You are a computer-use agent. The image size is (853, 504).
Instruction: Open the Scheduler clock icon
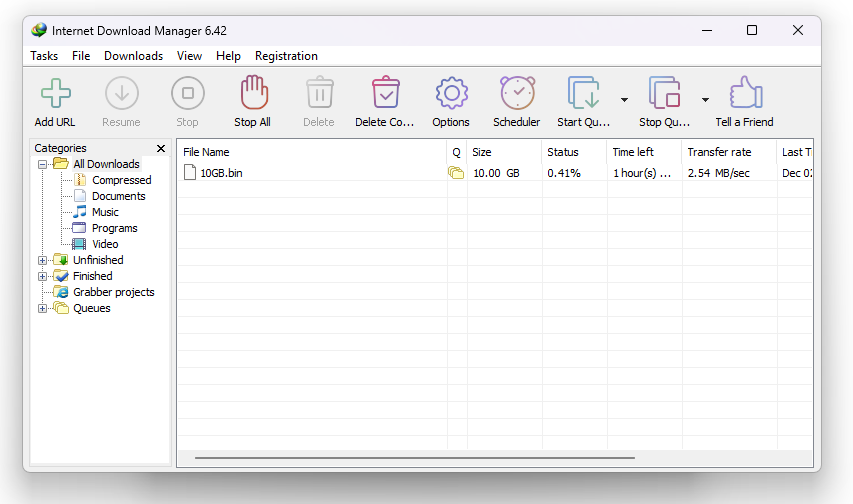click(x=516, y=94)
